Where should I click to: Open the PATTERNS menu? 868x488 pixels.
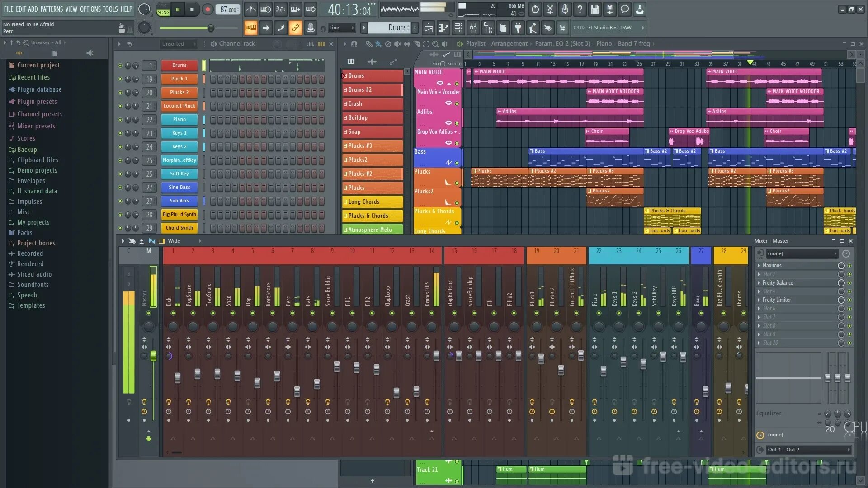(x=52, y=9)
